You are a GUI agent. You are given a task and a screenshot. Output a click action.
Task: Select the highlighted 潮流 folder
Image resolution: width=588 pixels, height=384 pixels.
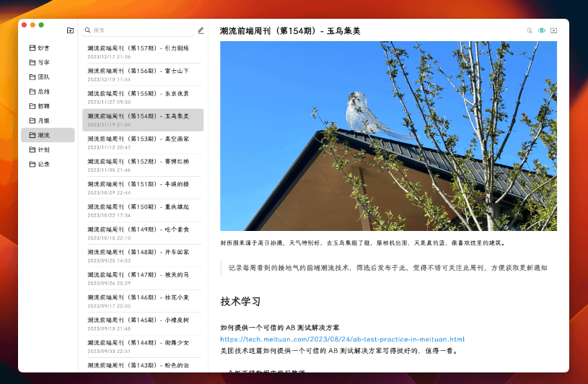[x=48, y=135]
